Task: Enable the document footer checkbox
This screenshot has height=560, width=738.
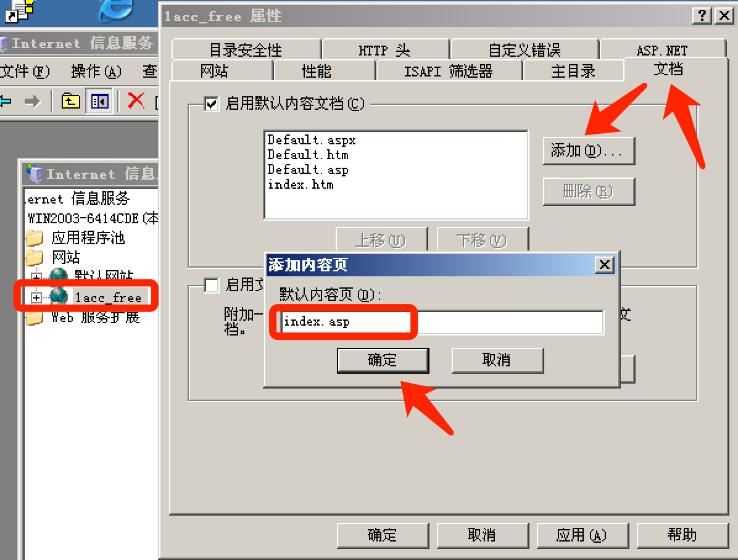Action: tap(211, 285)
